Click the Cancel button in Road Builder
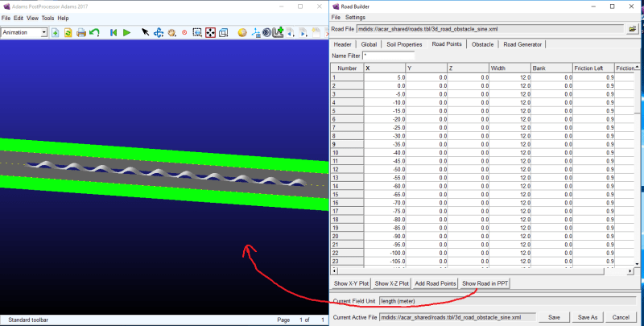The width and height of the screenshot is (644, 326). [x=621, y=317]
